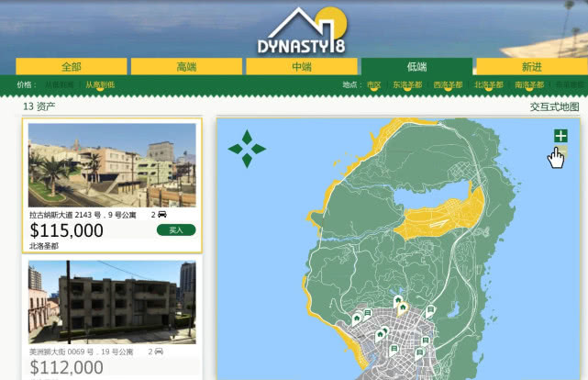Click the $112,000 price
This screenshot has height=380, width=588.
pos(66,367)
